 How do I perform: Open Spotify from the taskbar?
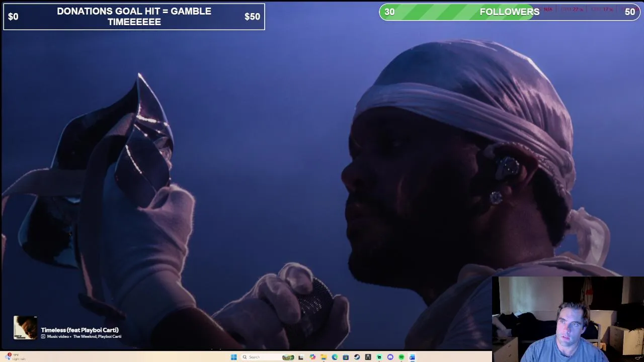click(x=401, y=357)
